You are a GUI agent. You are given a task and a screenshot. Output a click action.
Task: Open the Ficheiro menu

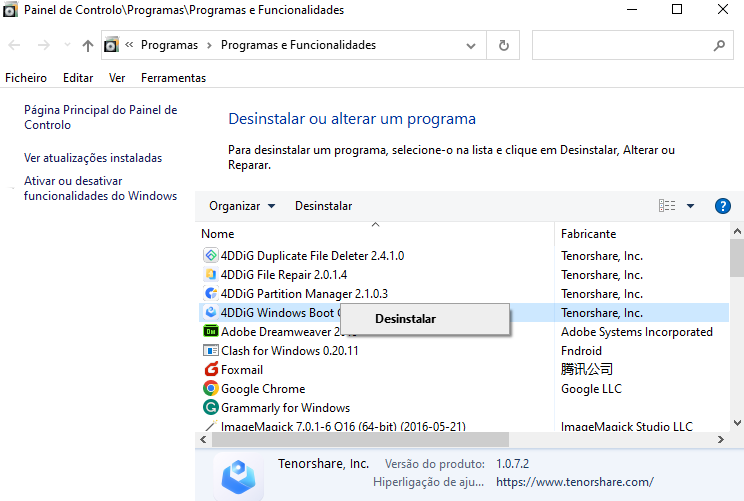pos(26,78)
